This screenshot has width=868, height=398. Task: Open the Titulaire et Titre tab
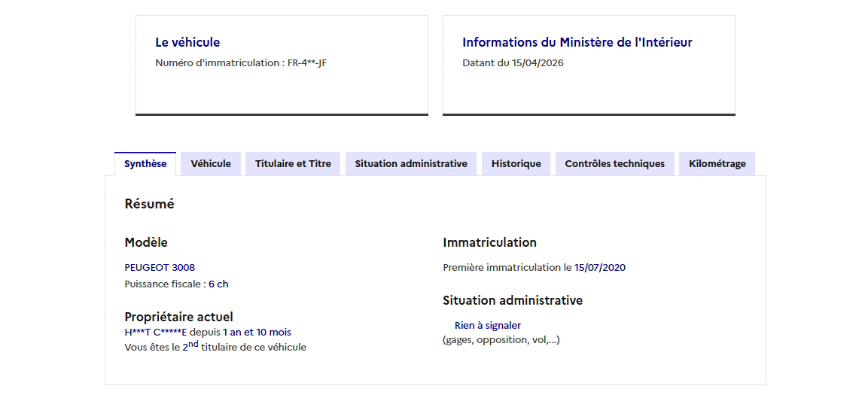click(x=293, y=164)
